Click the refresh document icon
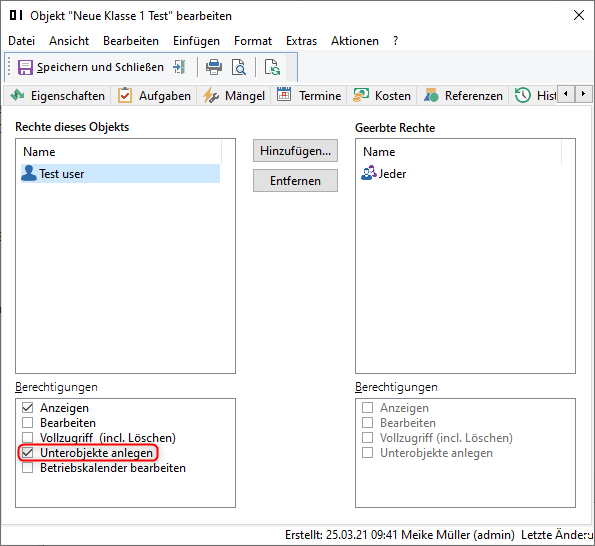This screenshot has height=546, width=595. pyautogui.click(x=272, y=67)
